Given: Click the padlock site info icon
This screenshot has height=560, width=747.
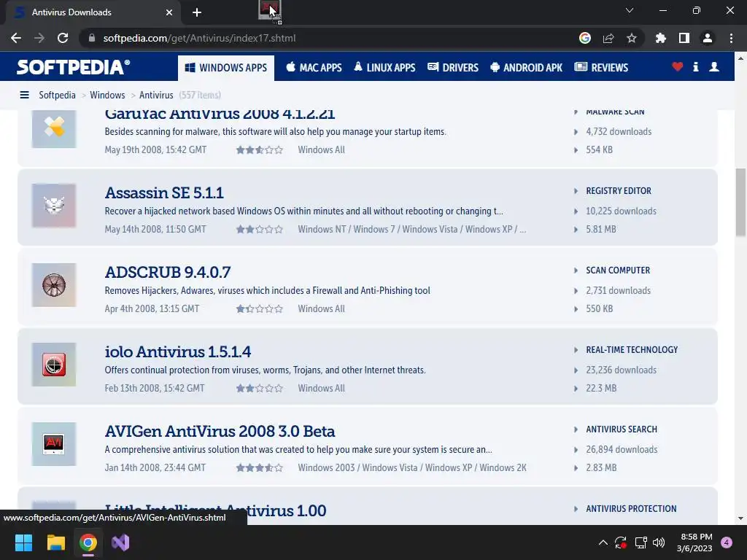Looking at the screenshot, I should click(x=92, y=38).
